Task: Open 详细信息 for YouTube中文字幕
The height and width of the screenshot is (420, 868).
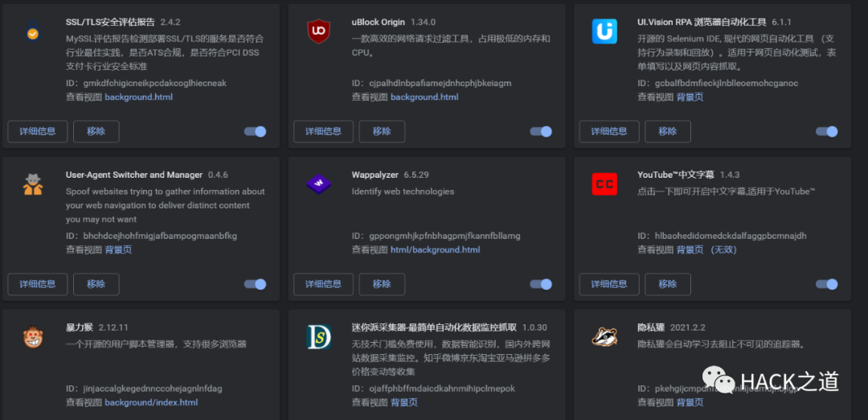Action: pos(609,284)
